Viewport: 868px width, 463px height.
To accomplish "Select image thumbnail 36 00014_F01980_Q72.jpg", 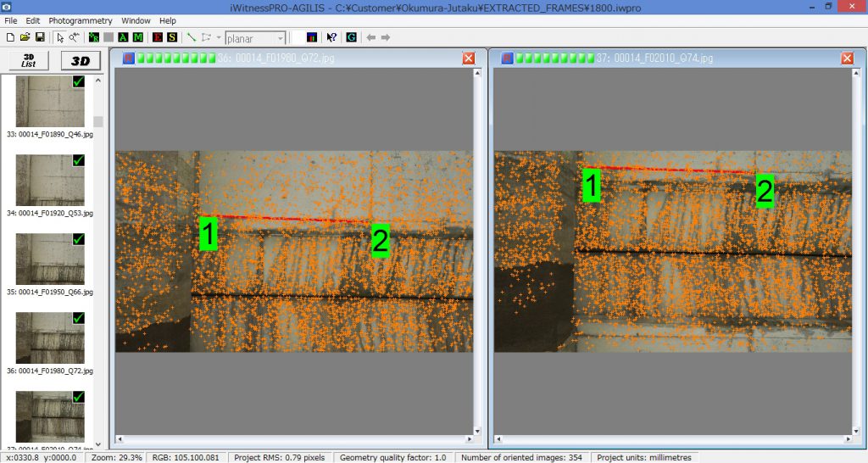I will pyautogui.click(x=50, y=337).
